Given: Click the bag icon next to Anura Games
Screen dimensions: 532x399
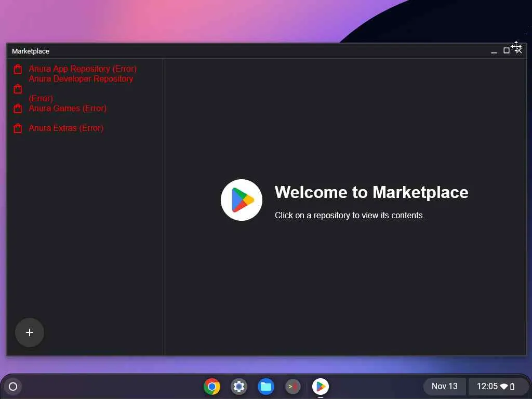Looking at the screenshot, I should 18,109.
